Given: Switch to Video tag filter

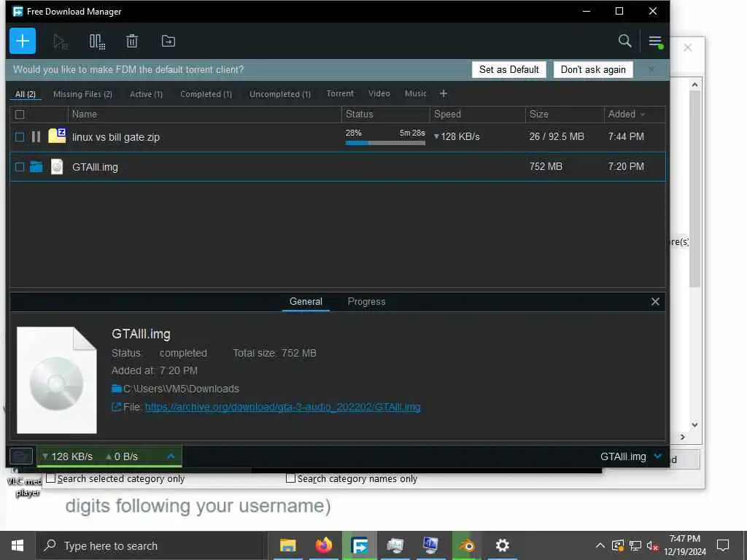Looking at the screenshot, I should pos(379,93).
